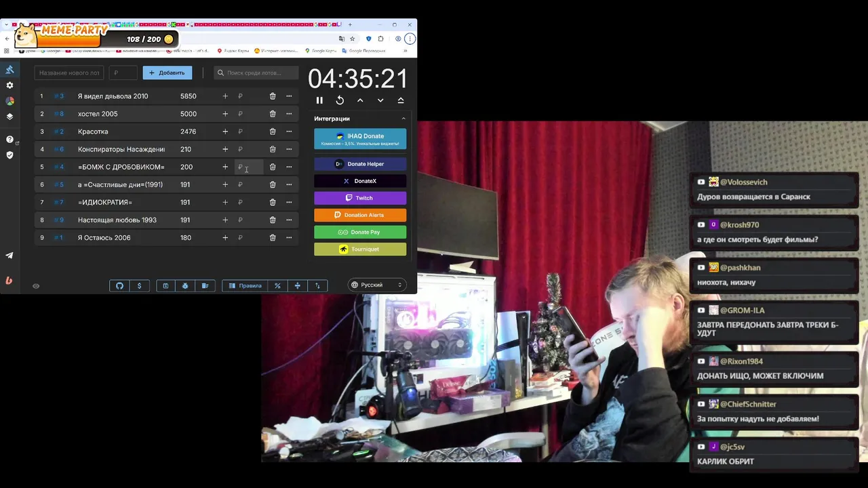Open the help question mark icon
This screenshot has width=868, height=488.
pyautogui.click(x=9, y=140)
